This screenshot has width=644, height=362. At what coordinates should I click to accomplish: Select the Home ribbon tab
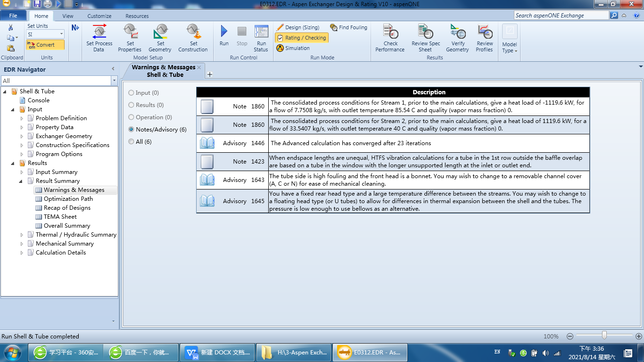tap(41, 16)
